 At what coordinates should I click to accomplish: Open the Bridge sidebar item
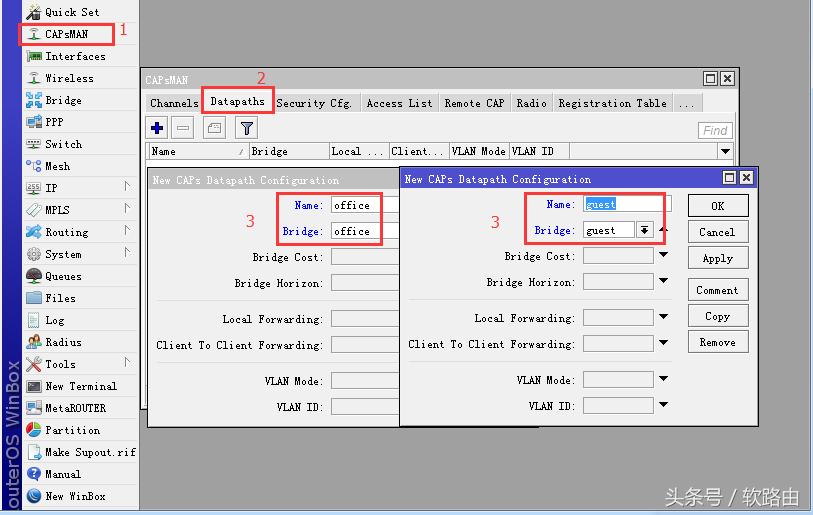click(81, 100)
